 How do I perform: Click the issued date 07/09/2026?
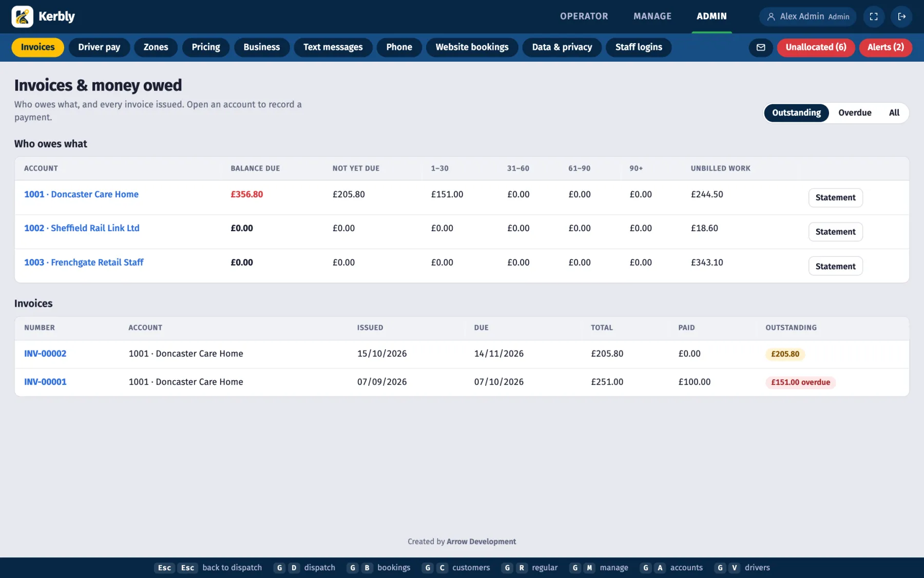[x=382, y=382]
